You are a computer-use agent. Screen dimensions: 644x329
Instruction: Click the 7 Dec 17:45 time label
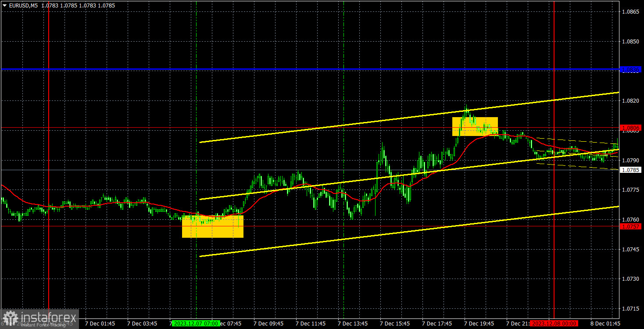[438, 323]
